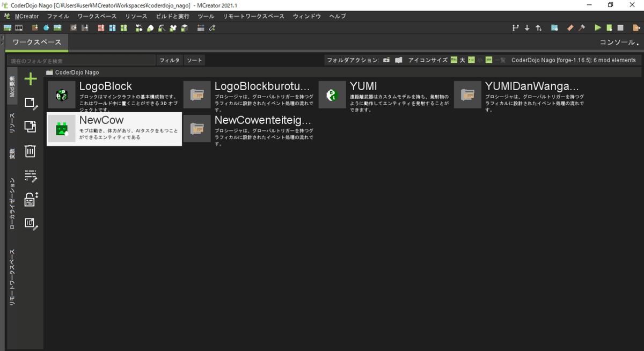Add a new mod element with the green plus
The width and height of the screenshot is (644, 351).
(30, 79)
